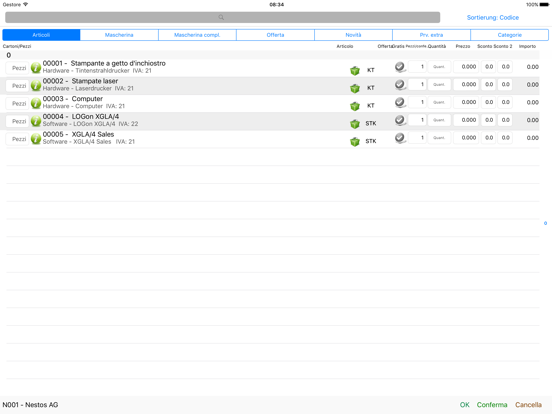Open the Offerta tab
The height and width of the screenshot is (414, 552).
pos(275,35)
